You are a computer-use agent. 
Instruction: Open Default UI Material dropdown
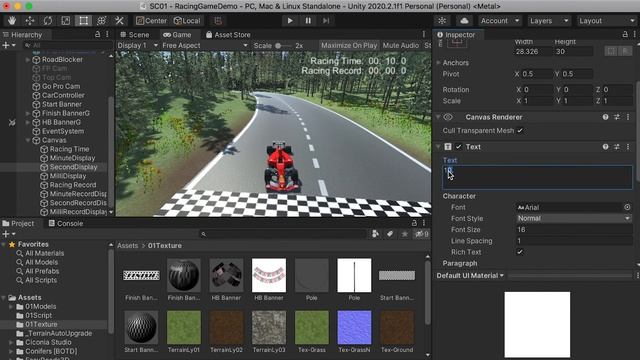coord(470,276)
